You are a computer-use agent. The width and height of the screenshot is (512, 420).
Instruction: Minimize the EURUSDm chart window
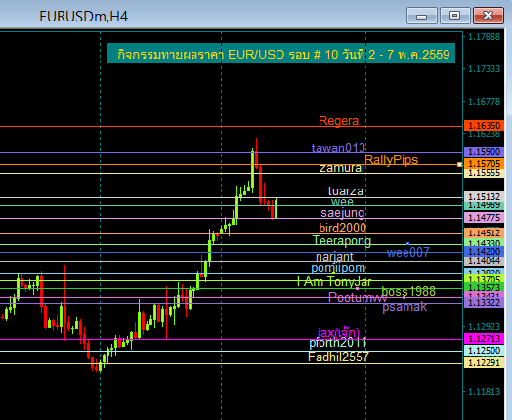click(x=422, y=16)
